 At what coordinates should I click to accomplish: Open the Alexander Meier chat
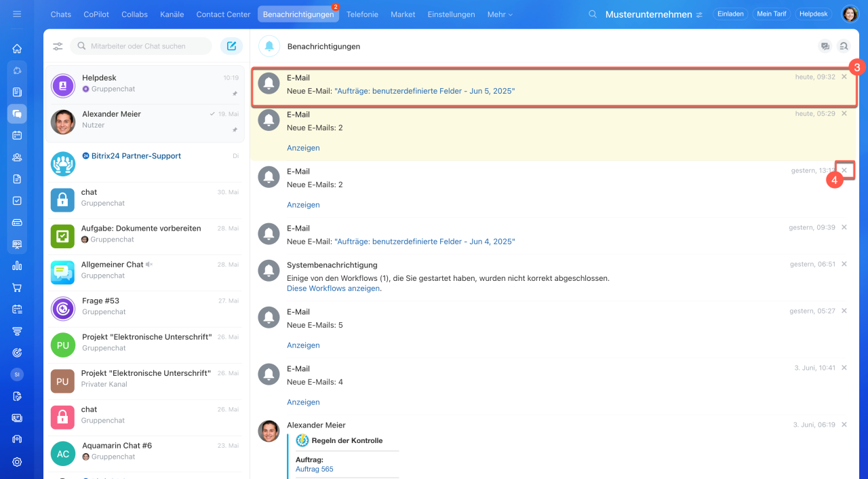[x=144, y=121]
